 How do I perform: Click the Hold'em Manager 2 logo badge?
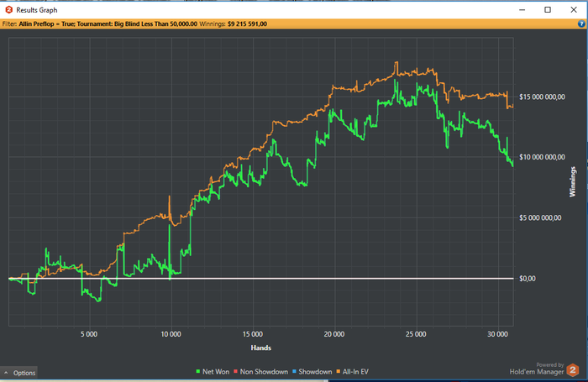coord(573,370)
